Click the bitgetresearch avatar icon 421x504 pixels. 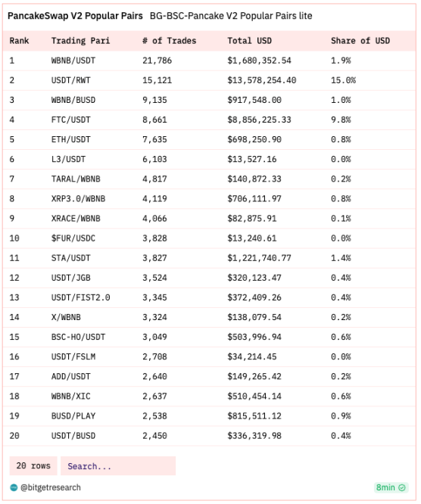pos(14,487)
